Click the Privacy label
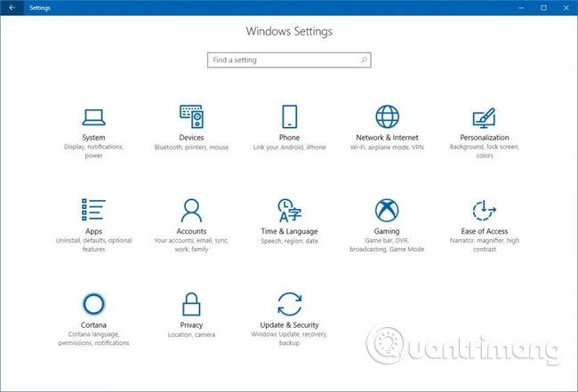 (x=191, y=325)
